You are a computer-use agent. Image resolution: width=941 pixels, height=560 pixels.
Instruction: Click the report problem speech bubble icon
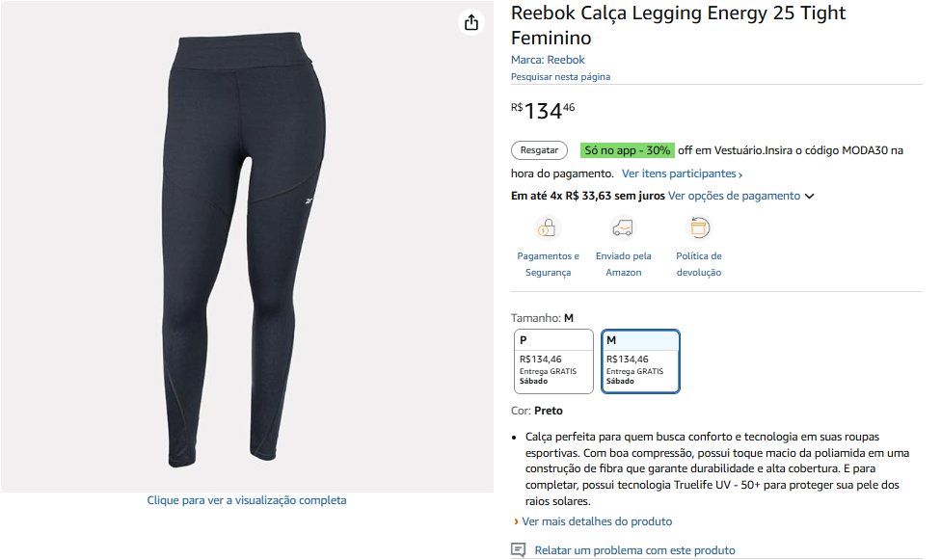point(518,549)
